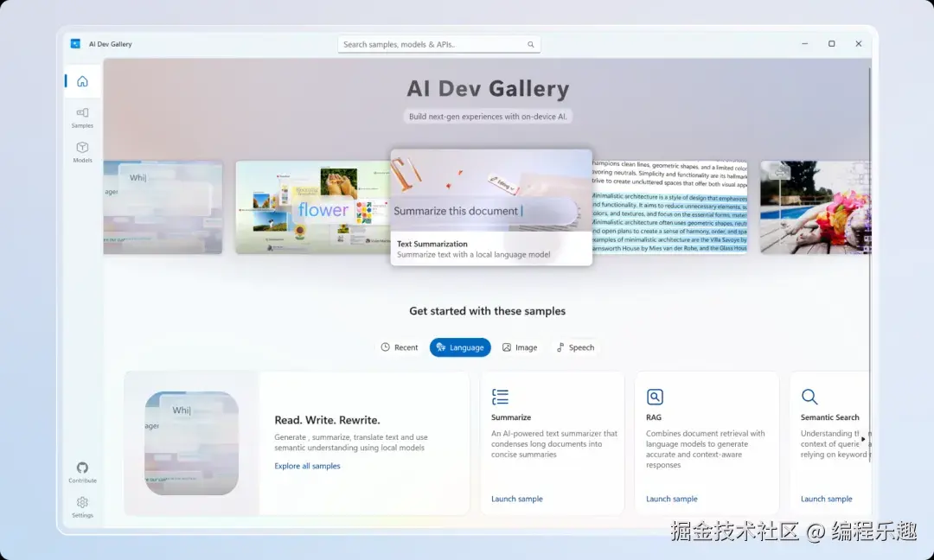Maximize the AI Dev Gallery window
The image size is (934, 560).
point(832,44)
